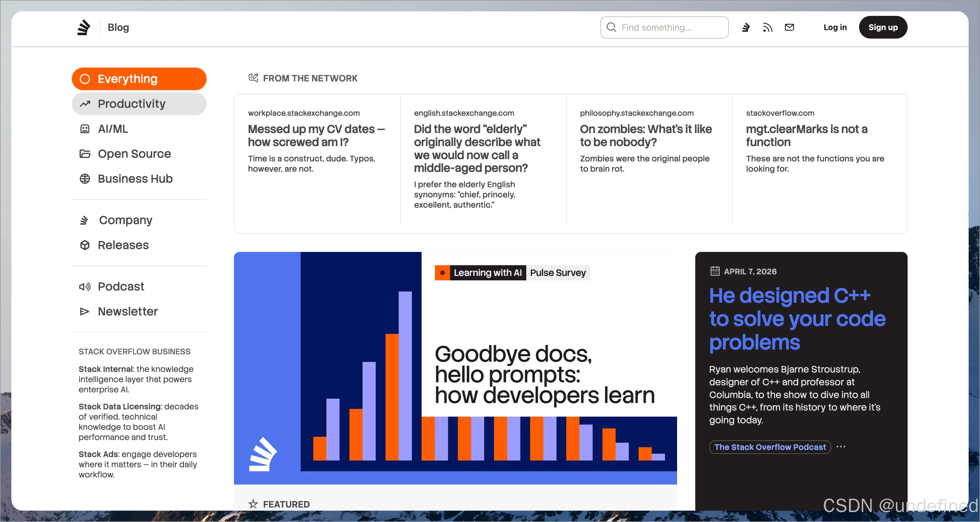Screen dimensions: 980x522
Task: Expand the three-dots more tags menu
Action: [x=841, y=447]
